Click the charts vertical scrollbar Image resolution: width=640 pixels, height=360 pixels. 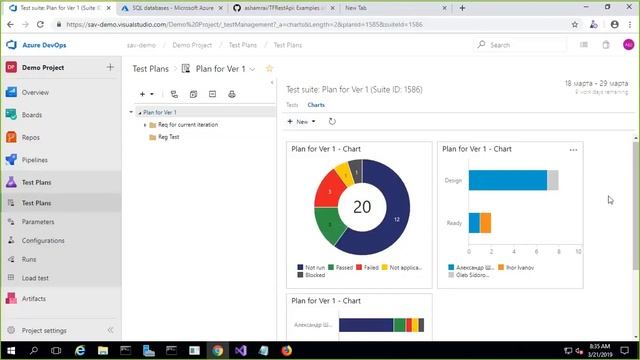coord(636,206)
